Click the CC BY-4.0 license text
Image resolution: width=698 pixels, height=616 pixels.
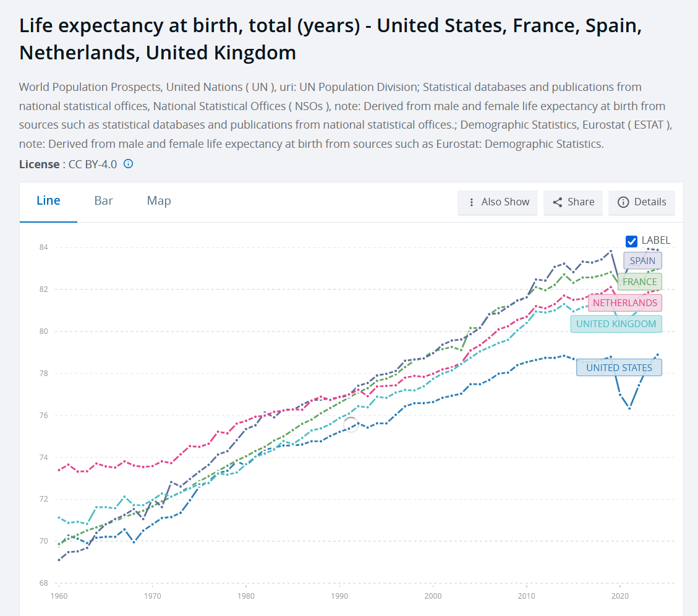click(93, 165)
